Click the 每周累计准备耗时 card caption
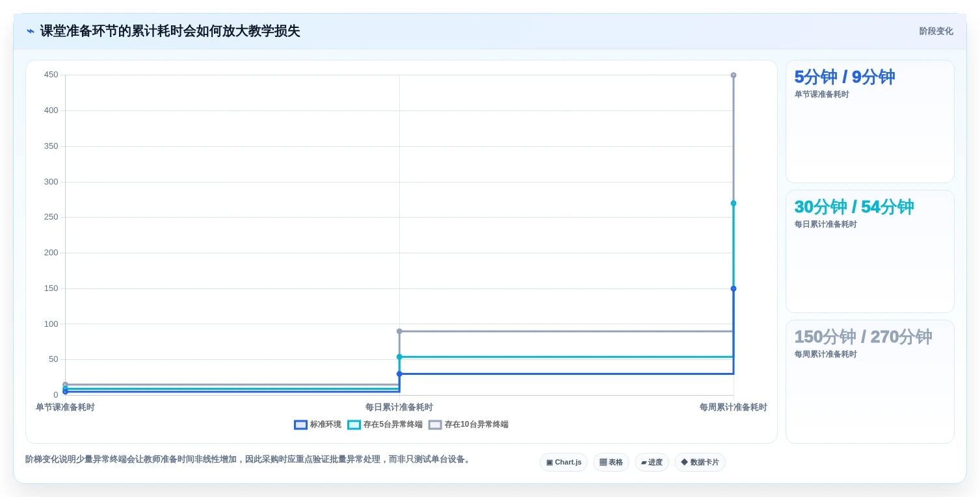 pos(825,354)
